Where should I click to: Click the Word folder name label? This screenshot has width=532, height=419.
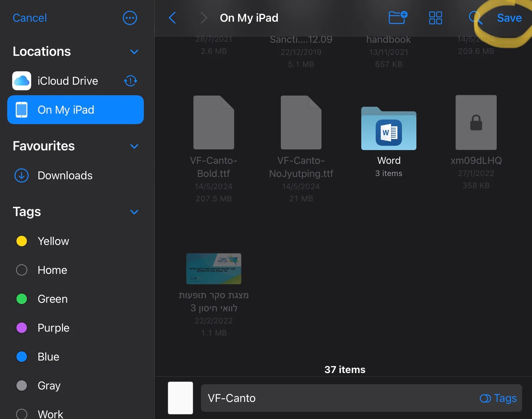tap(389, 160)
